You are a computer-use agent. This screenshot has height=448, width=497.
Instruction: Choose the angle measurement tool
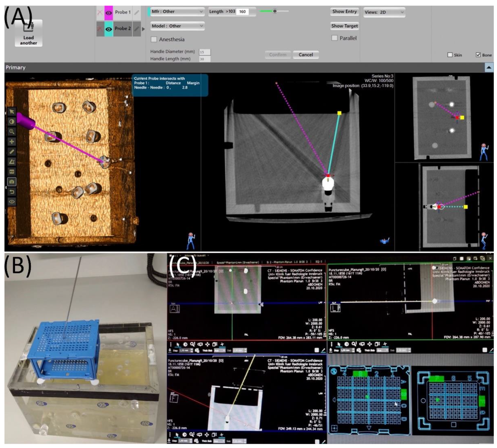click(12, 162)
